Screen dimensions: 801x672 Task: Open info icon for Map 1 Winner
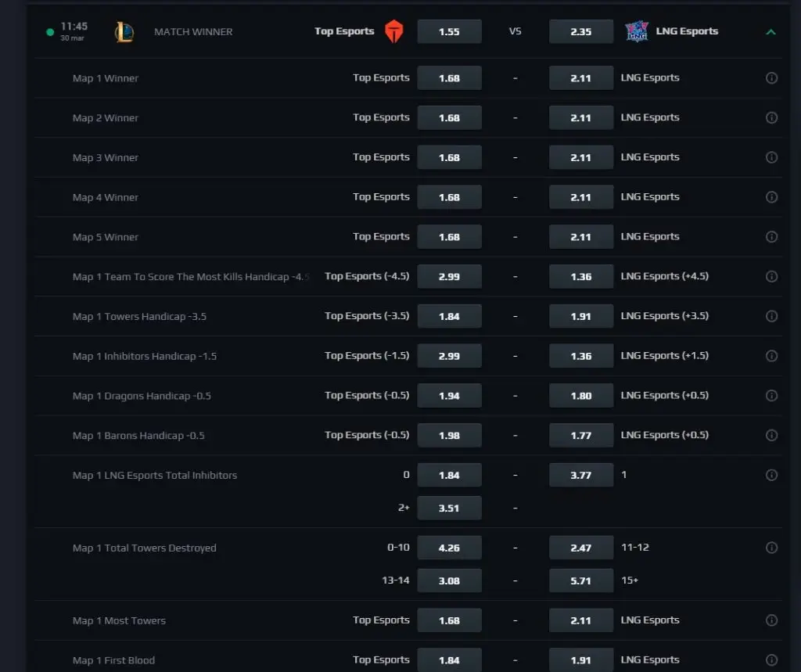[771, 78]
